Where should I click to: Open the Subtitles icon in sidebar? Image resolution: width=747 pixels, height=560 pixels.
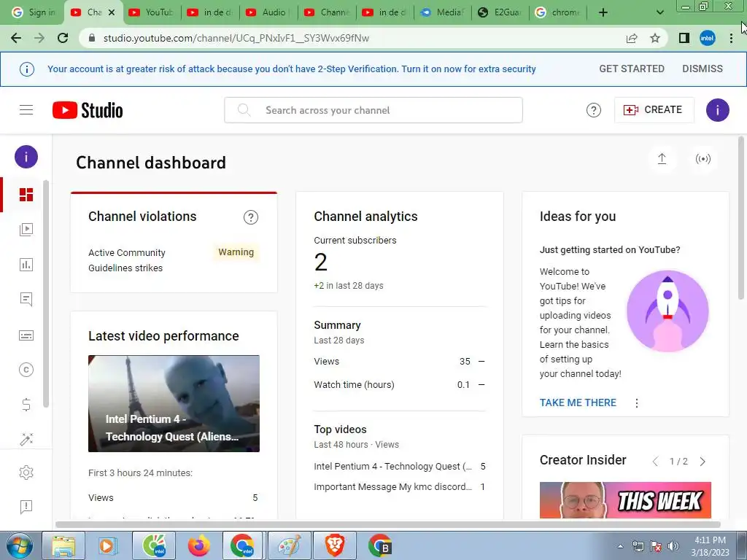coord(26,335)
